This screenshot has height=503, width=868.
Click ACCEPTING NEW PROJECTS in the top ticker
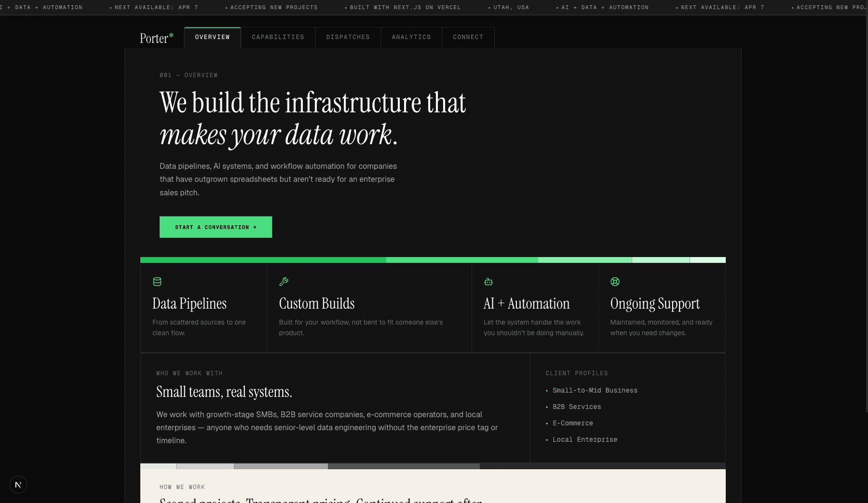click(273, 7)
